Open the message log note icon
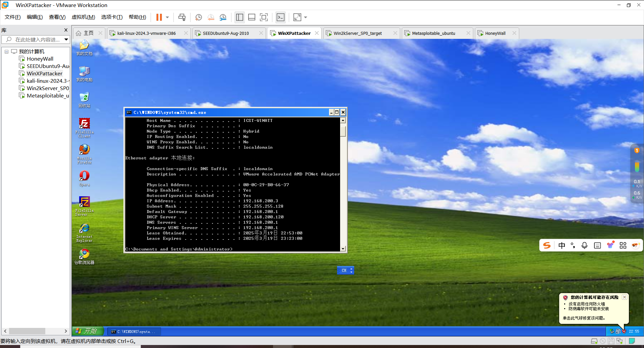The height and width of the screenshot is (348, 644). pos(632,341)
